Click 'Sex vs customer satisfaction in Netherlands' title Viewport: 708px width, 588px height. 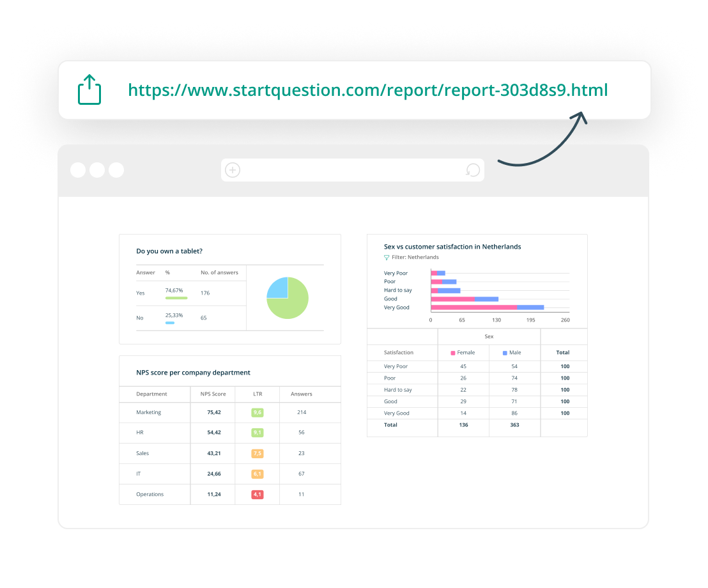pyautogui.click(x=452, y=247)
